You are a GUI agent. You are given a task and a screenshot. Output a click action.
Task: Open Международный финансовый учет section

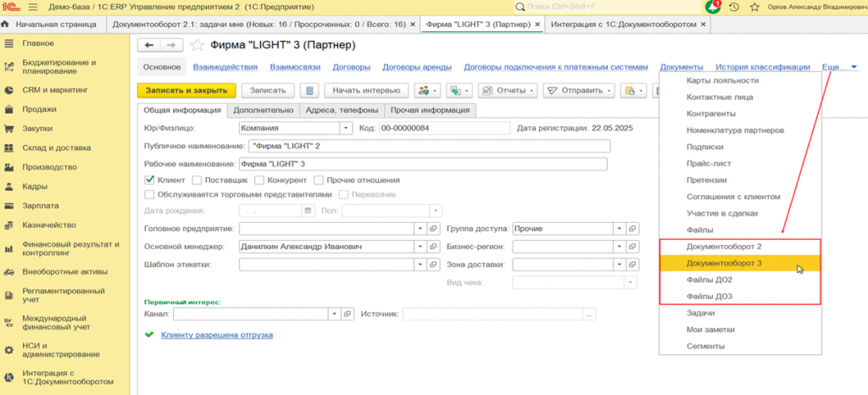coord(54,323)
